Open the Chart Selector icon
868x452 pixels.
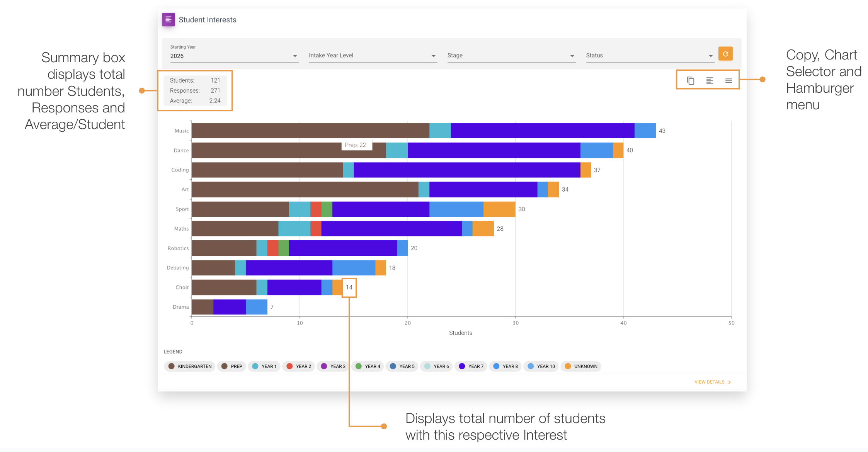[710, 80]
